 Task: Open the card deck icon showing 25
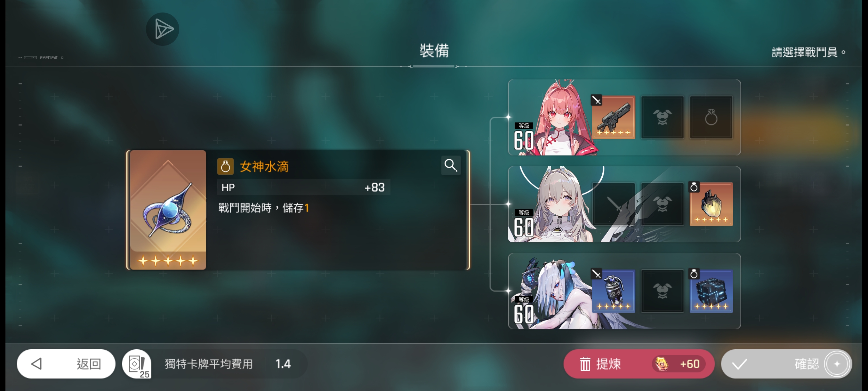137,364
